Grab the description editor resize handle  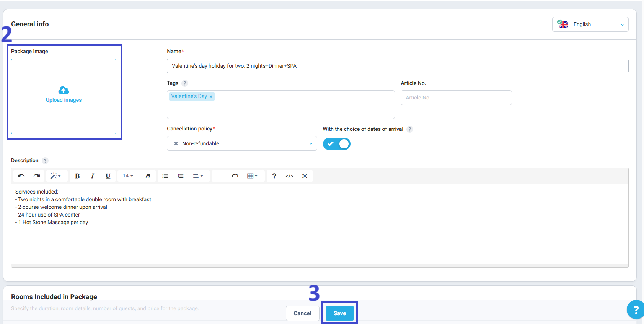(320, 266)
